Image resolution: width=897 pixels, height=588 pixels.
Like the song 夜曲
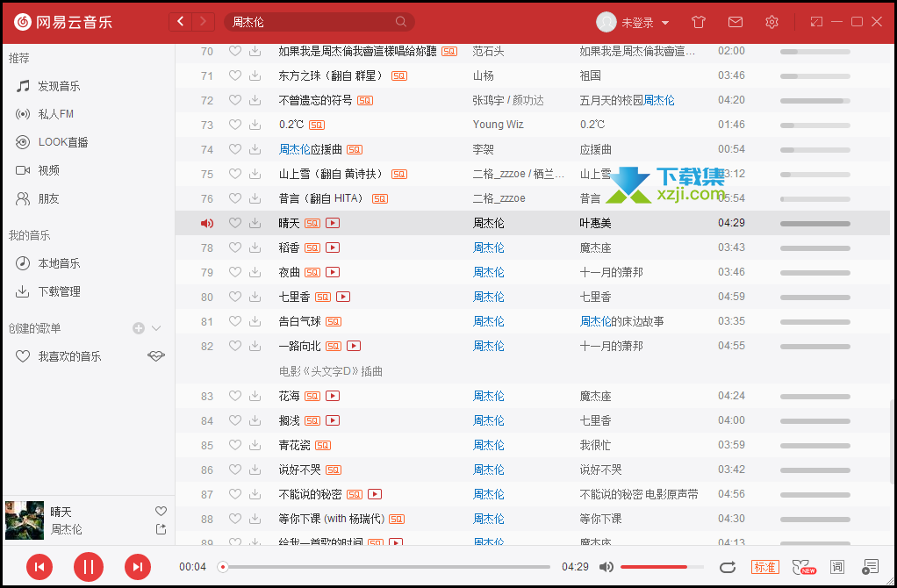235,272
